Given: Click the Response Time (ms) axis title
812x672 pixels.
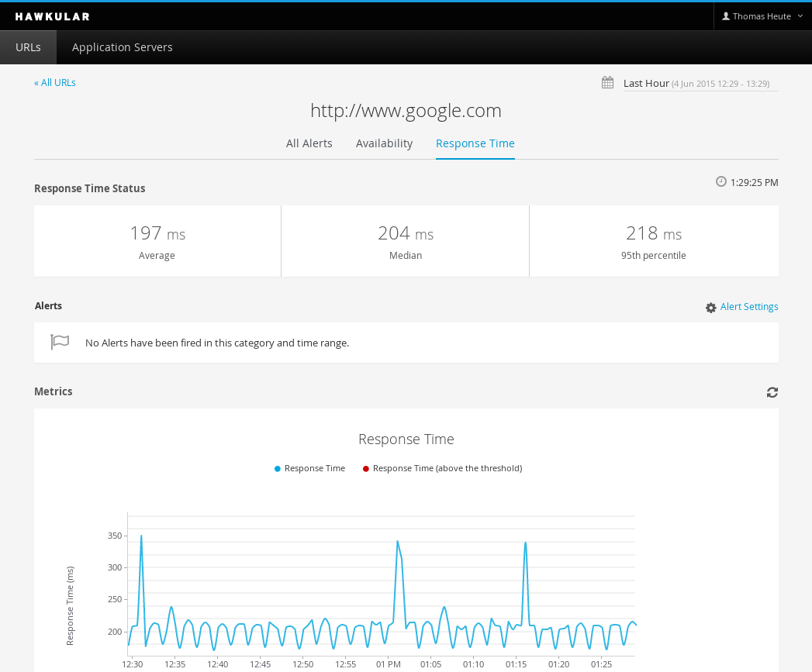Looking at the screenshot, I should tap(70, 606).
